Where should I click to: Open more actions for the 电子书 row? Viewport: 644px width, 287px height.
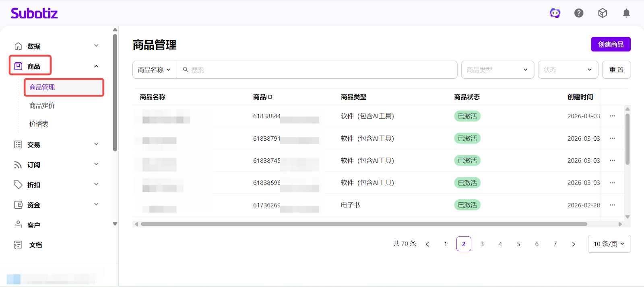point(612,205)
